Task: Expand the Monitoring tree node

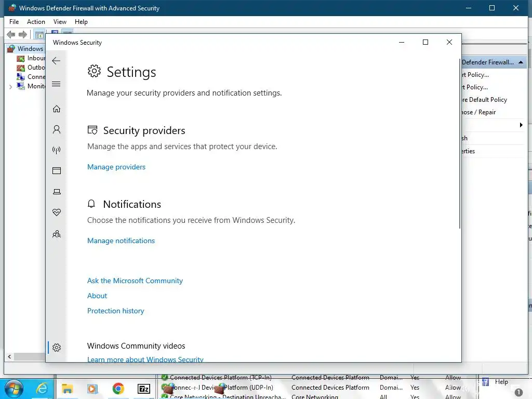Action: tap(10, 87)
